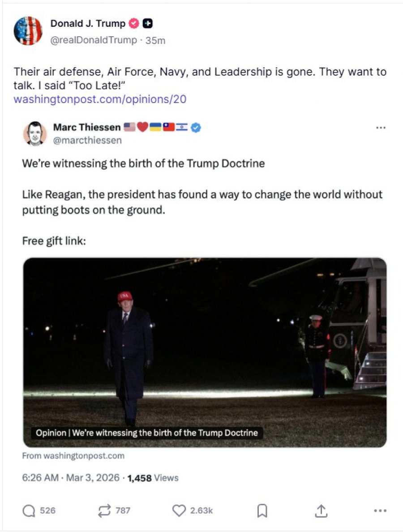403x532 pixels.
Task: Click the black plus badge next to verified mark
Action: (148, 23)
